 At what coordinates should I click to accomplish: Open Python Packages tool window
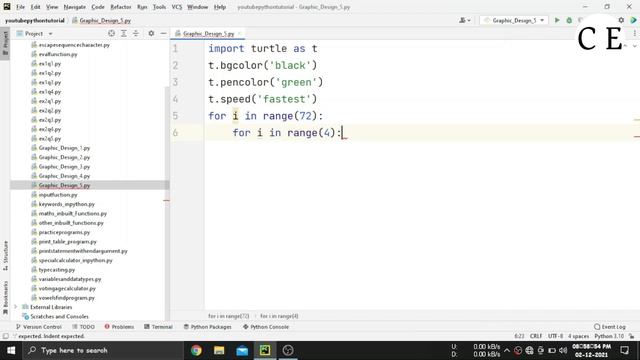coord(207,327)
